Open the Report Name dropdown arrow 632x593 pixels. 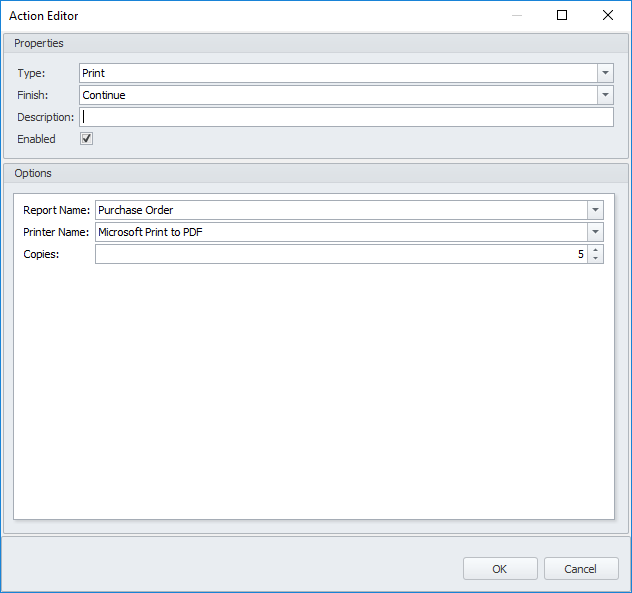coord(596,210)
